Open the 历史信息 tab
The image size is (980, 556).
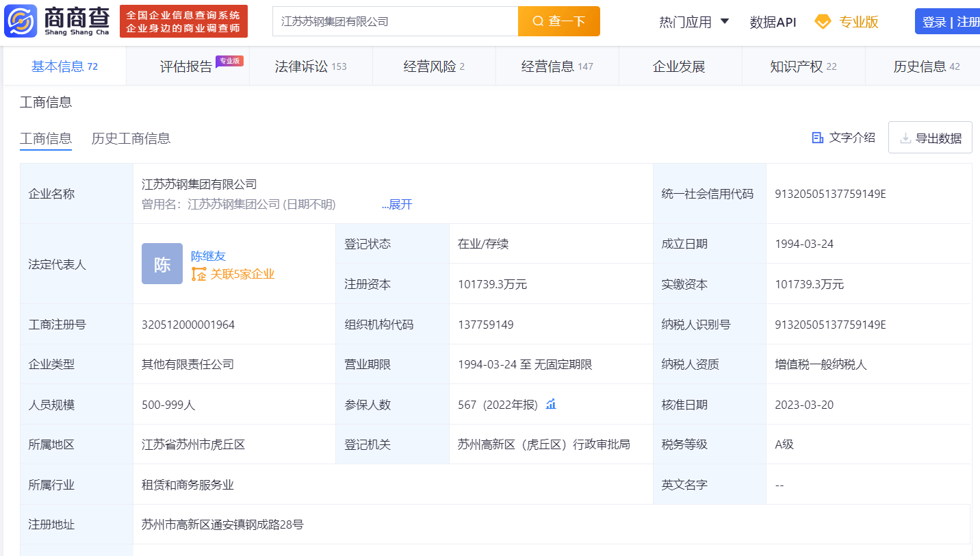pos(923,66)
